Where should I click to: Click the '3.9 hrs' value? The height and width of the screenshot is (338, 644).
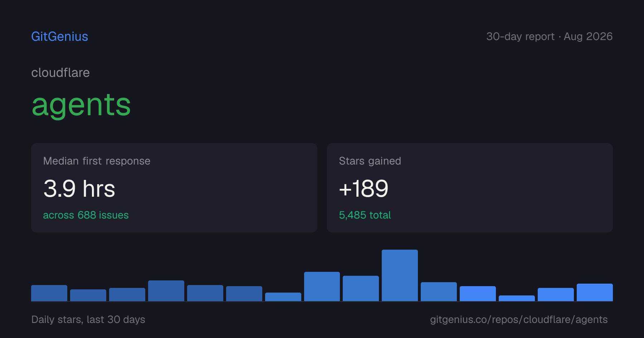(x=79, y=188)
